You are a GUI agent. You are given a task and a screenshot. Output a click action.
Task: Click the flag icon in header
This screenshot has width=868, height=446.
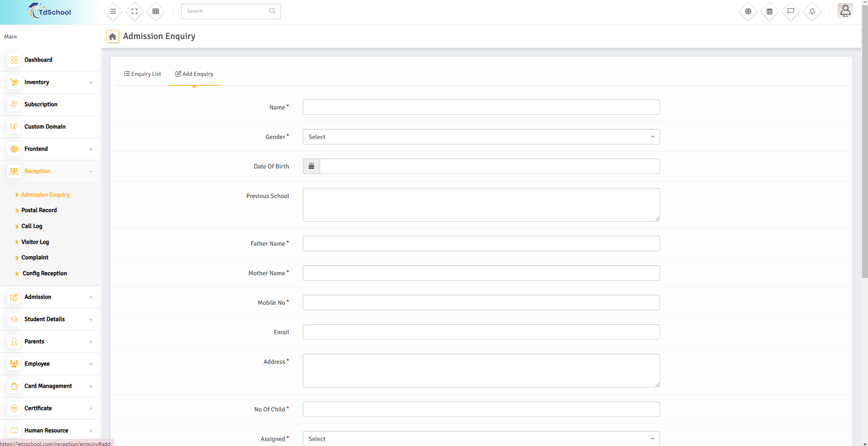pyautogui.click(x=791, y=11)
